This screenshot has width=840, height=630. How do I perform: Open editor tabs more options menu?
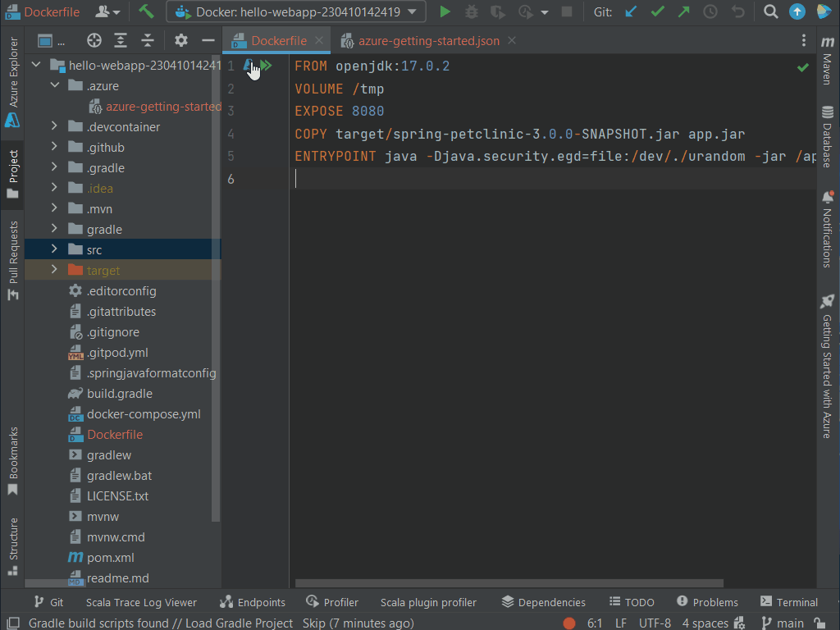[x=803, y=41]
